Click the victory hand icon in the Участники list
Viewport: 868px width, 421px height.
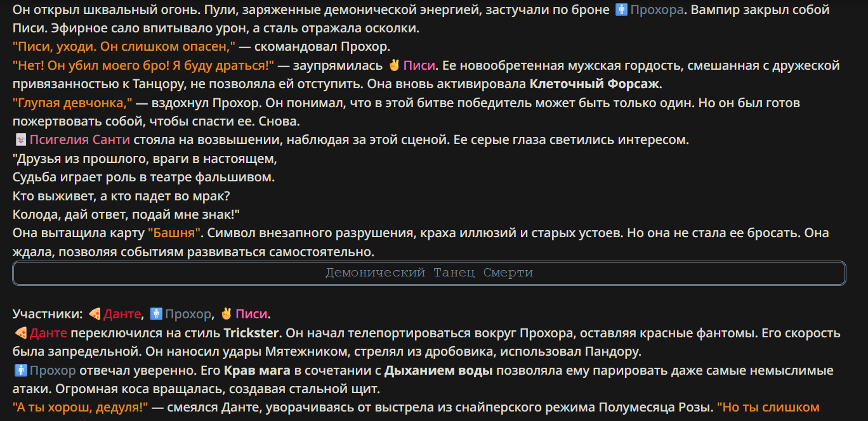(226, 314)
